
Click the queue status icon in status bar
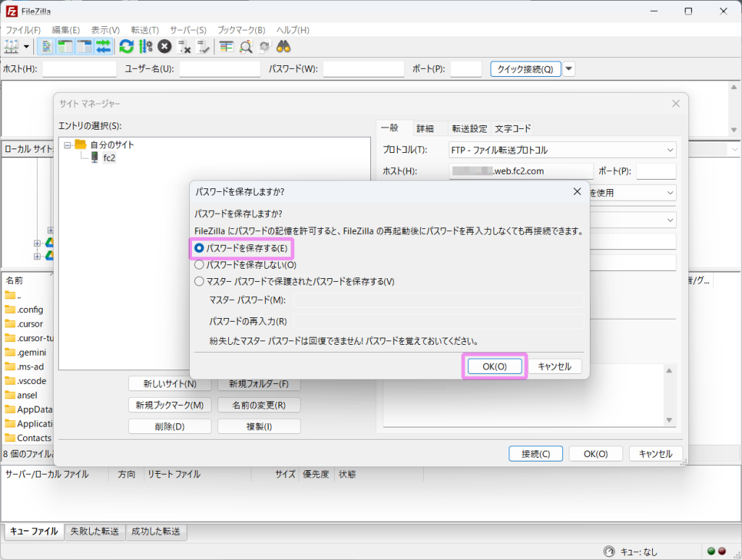click(x=609, y=551)
